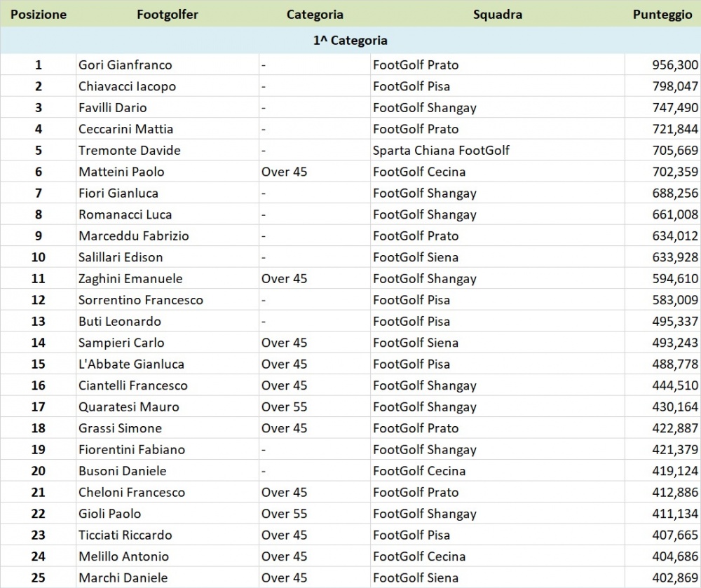Image resolution: width=701 pixels, height=588 pixels.
Task: Click FootGolf Siena in Sampieri Carlo row
Action: pyautogui.click(x=416, y=343)
